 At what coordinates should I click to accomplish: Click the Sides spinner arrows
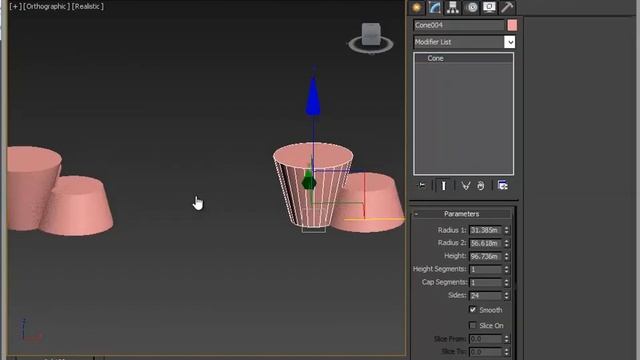(x=507, y=296)
